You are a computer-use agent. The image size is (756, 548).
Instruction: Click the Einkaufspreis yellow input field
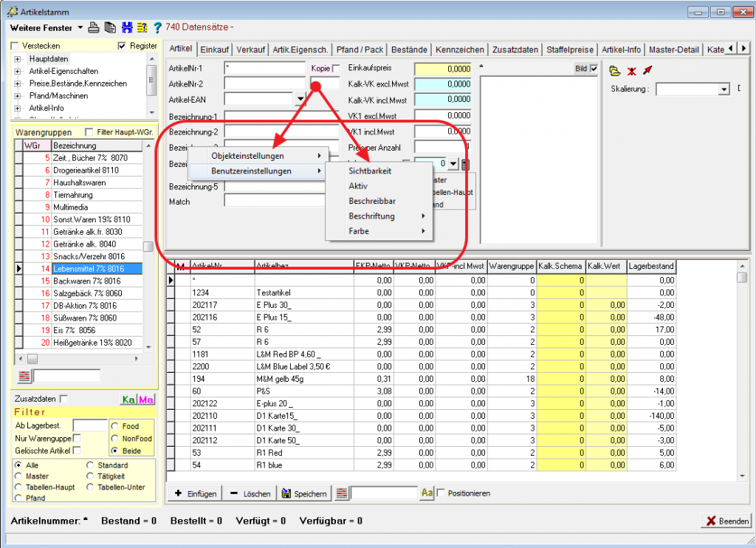click(x=443, y=69)
